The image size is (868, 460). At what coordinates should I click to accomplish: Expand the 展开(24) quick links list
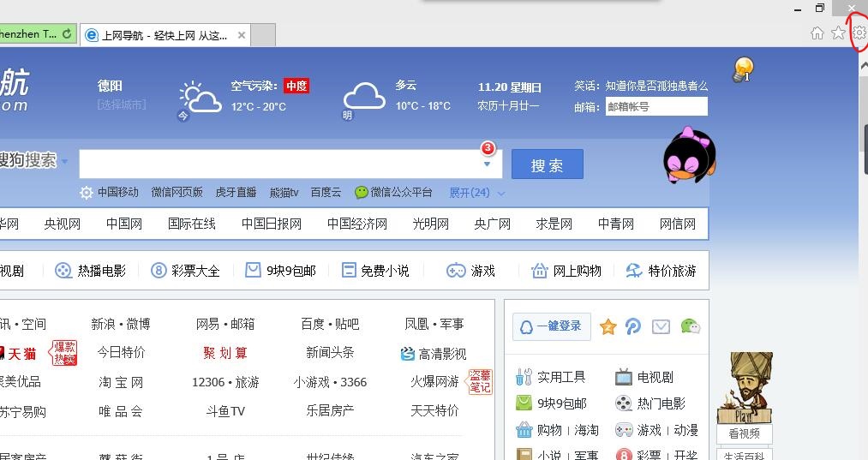[476, 193]
